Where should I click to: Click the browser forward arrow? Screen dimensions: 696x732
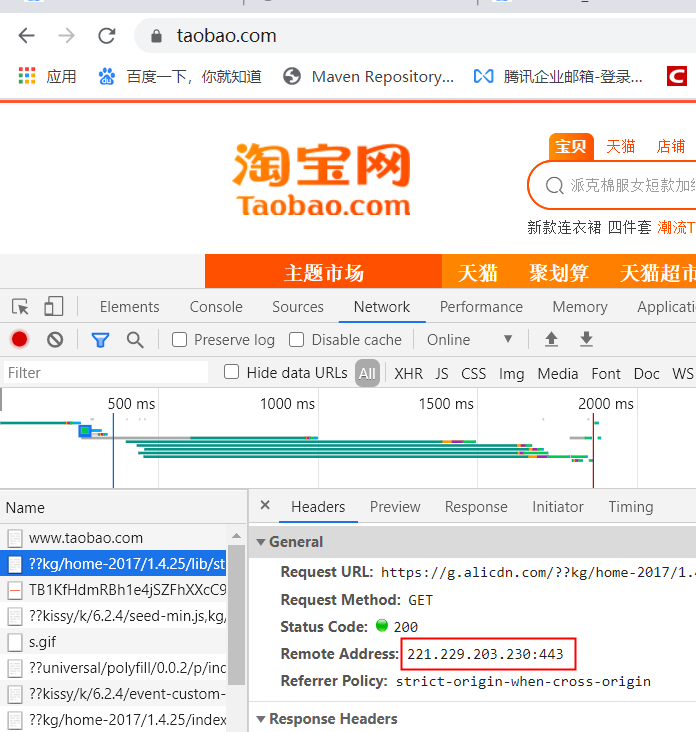click(x=66, y=35)
